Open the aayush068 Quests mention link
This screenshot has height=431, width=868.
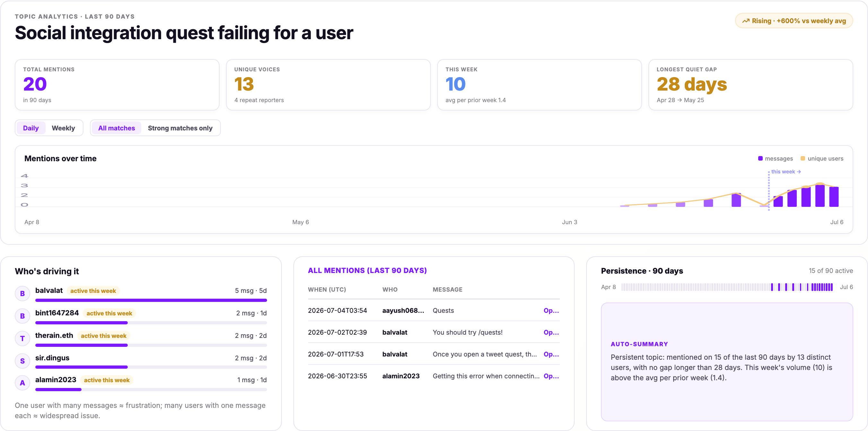(x=551, y=311)
